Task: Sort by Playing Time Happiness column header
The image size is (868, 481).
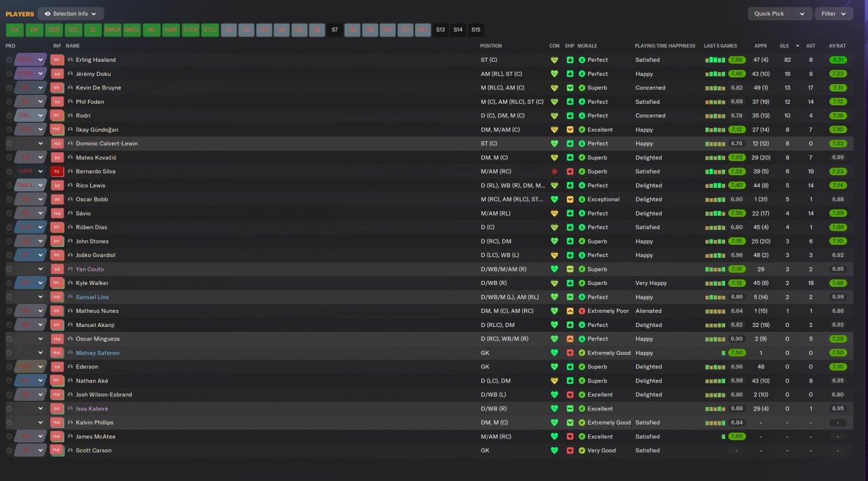Action: 665,46
